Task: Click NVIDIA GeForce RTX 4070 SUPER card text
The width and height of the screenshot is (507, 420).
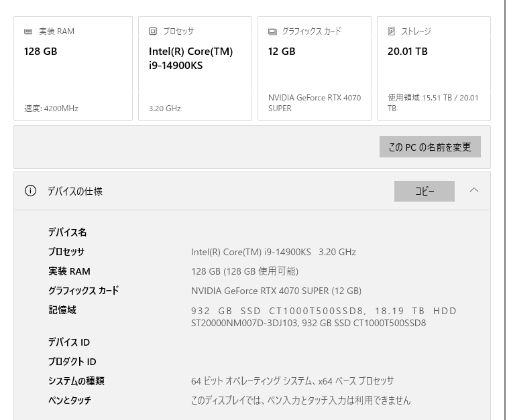Action: coord(315,102)
